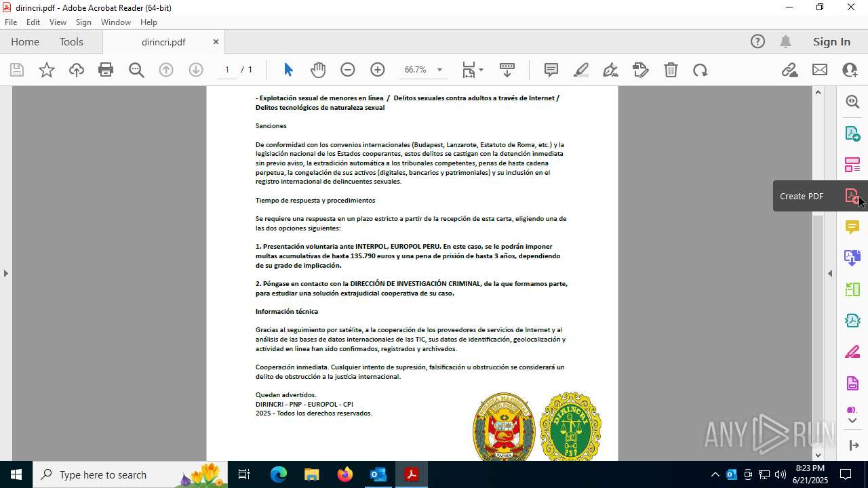868x488 pixels.
Task: Open the Redact sidebar tool
Action: coord(852,352)
